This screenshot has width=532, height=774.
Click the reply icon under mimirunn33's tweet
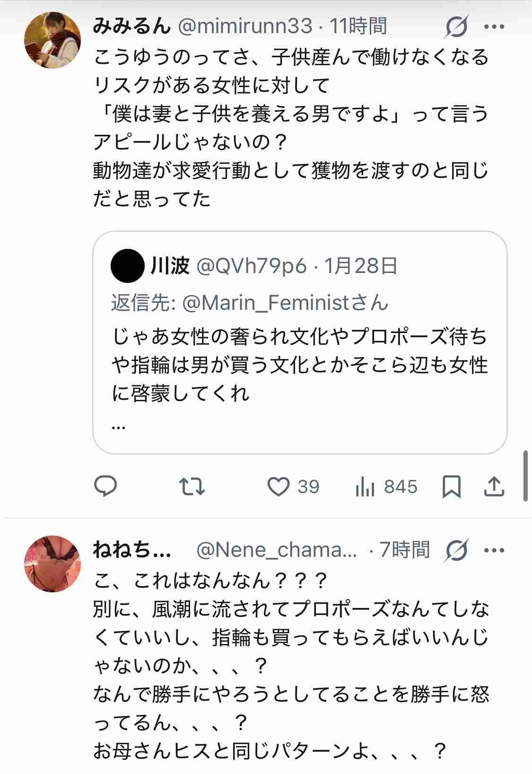[106, 486]
